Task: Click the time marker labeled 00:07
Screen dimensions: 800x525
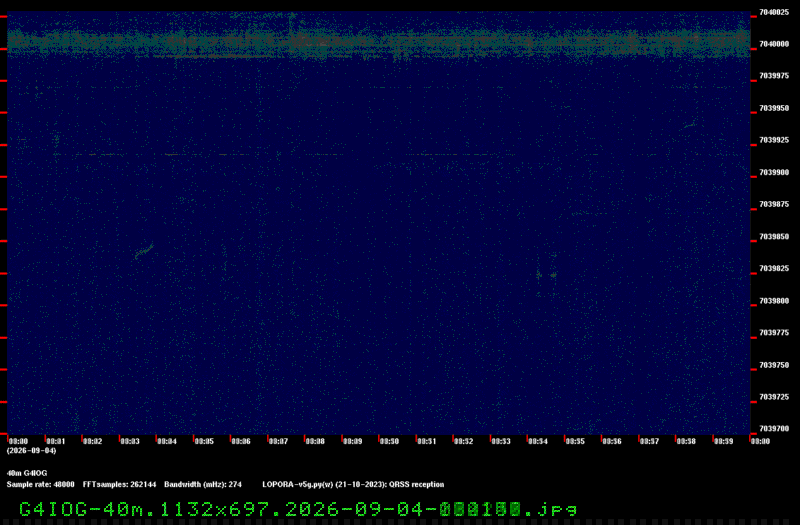Action: pyautogui.click(x=278, y=441)
